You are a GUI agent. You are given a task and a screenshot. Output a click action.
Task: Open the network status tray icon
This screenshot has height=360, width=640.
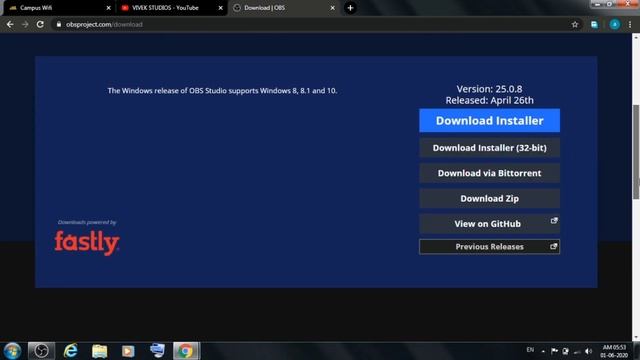coord(577,351)
